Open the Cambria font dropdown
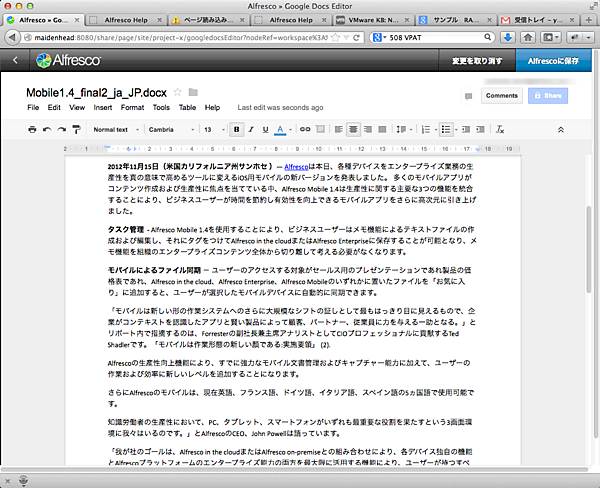 (x=168, y=129)
